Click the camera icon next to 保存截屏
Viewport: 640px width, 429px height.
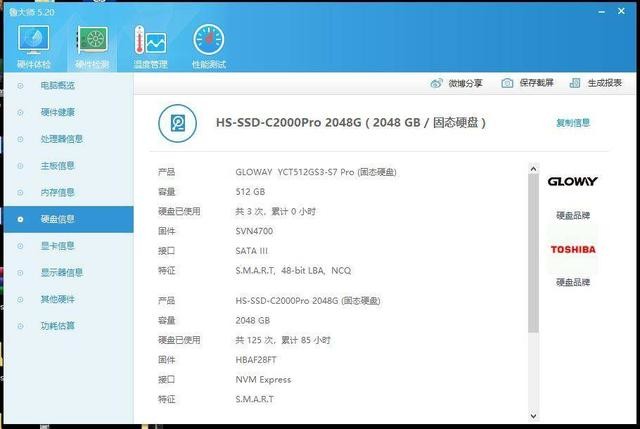pyautogui.click(x=507, y=83)
